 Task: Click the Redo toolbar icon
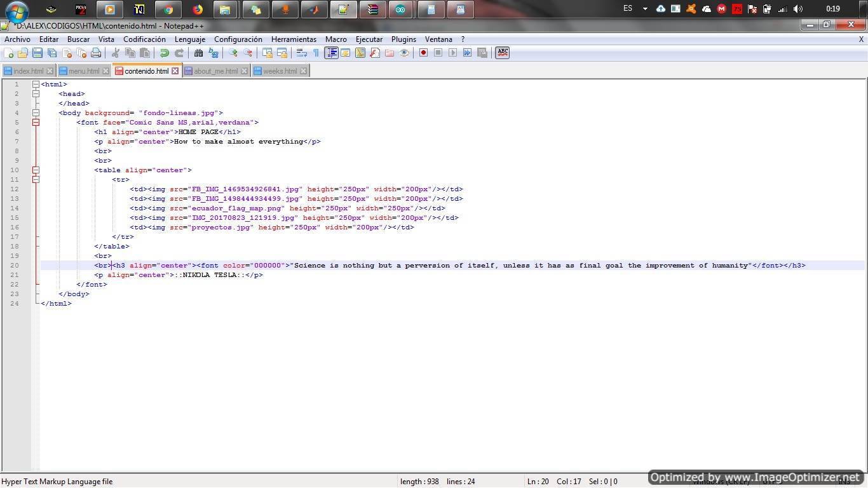click(x=179, y=53)
